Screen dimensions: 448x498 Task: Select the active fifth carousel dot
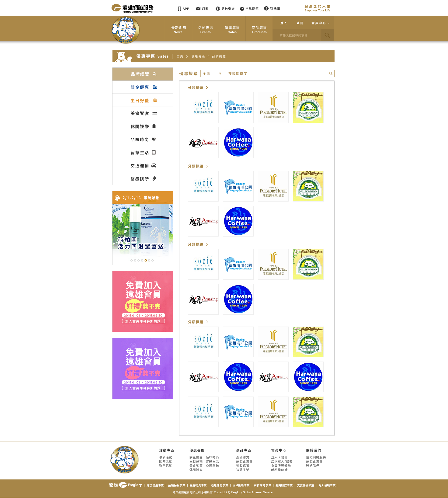pos(146,260)
